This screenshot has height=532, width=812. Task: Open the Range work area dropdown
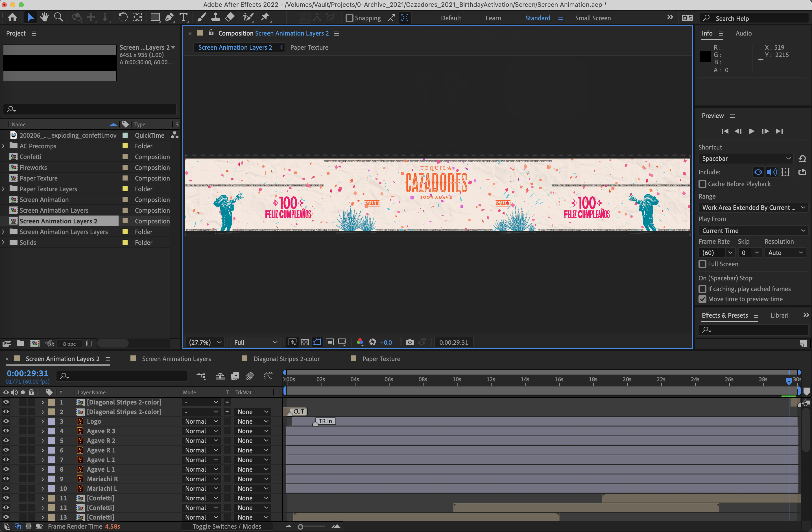(x=753, y=208)
